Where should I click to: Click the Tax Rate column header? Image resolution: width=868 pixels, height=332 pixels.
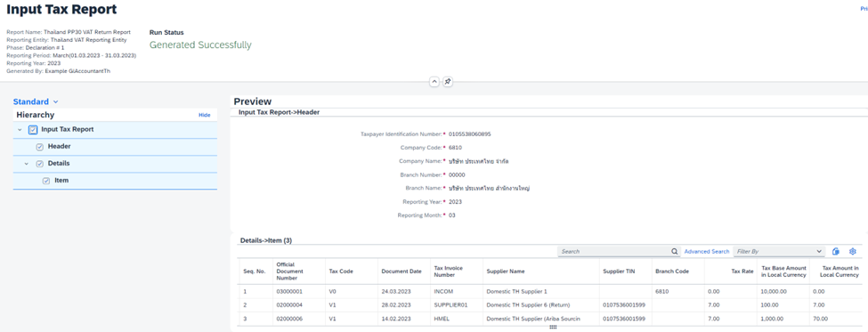click(x=730, y=271)
